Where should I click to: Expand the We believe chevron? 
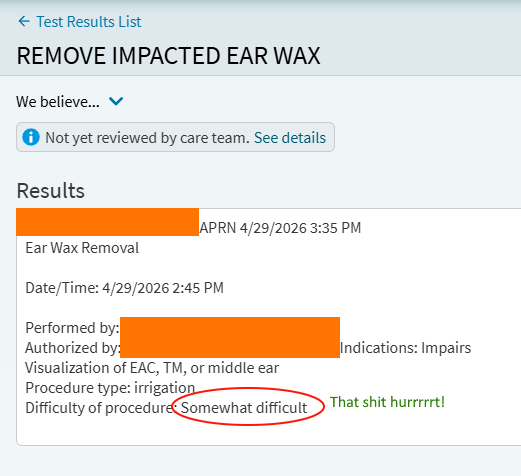[x=116, y=101]
